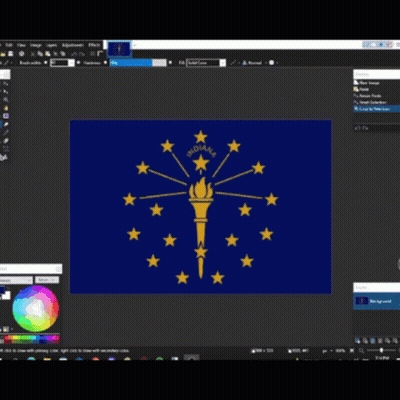Open the Layers menu
Screen dimensions: 400x400
[52, 45]
